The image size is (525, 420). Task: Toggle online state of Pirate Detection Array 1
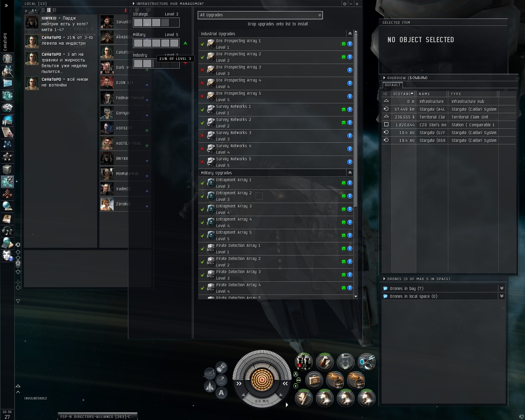(344, 249)
